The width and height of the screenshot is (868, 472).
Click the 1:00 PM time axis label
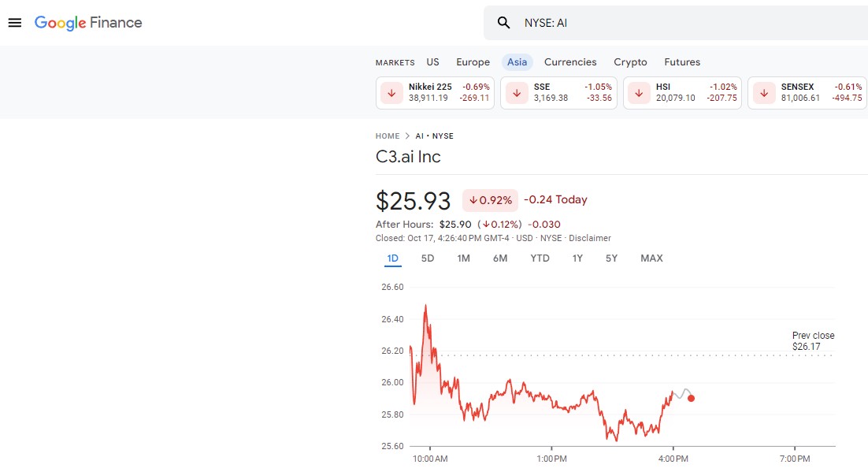click(551, 459)
